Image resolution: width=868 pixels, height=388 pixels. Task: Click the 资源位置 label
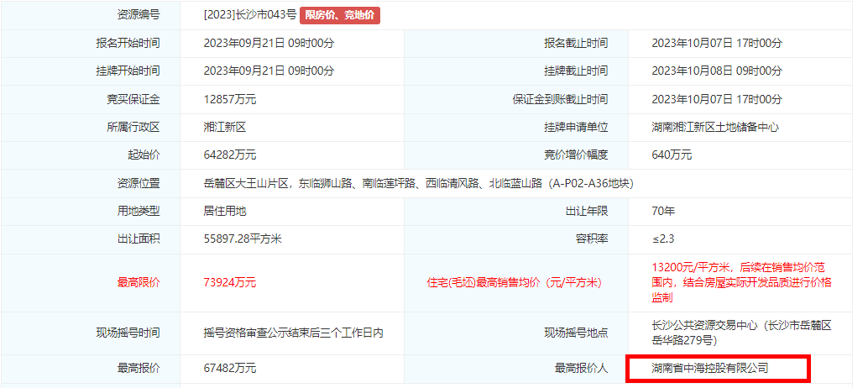[x=138, y=184]
